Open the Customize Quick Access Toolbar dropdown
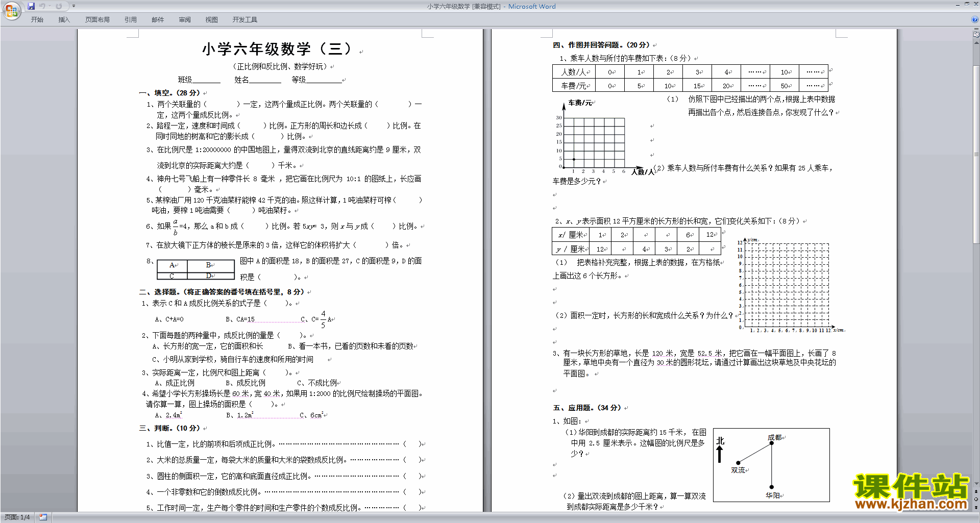The height and width of the screenshot is (523, 980). click(x=73, y=6)
